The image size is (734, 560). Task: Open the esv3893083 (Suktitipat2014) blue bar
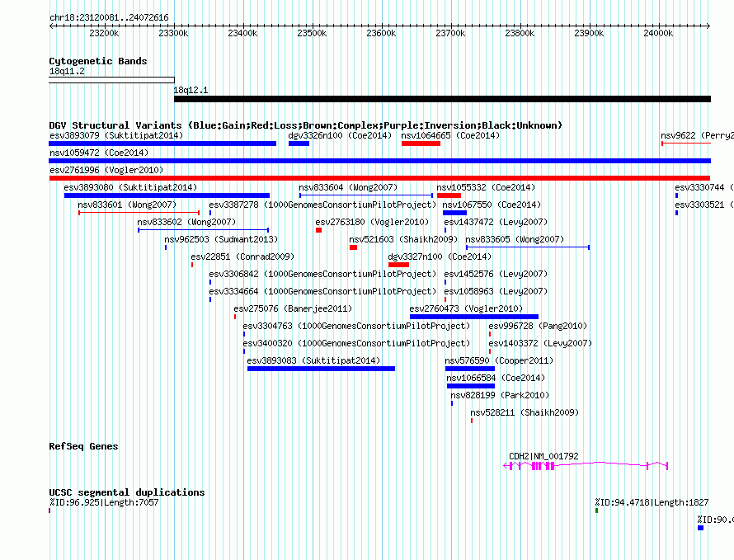coord(321,369)
